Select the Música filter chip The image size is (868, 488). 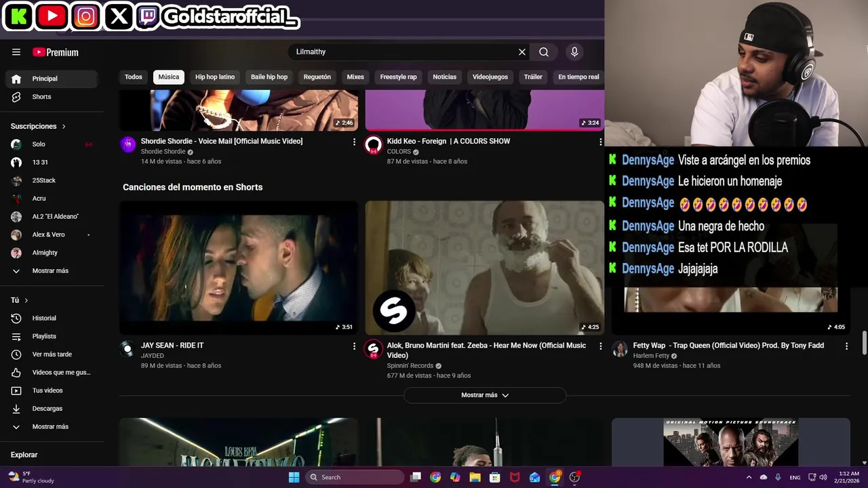[169, 77]
